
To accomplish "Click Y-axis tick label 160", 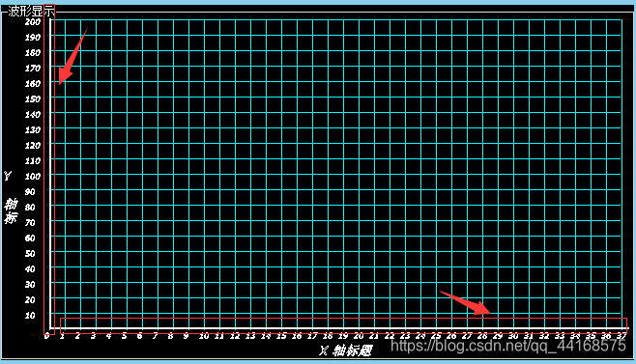I will point(33,83).
